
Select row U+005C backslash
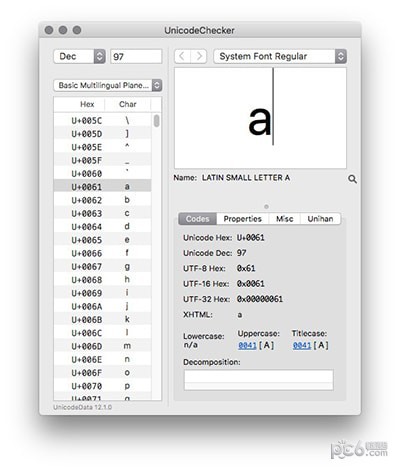pos(103,120)
